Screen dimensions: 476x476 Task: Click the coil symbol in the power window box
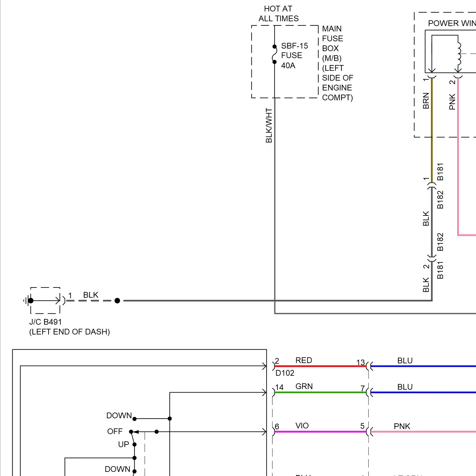coord(459,53)
